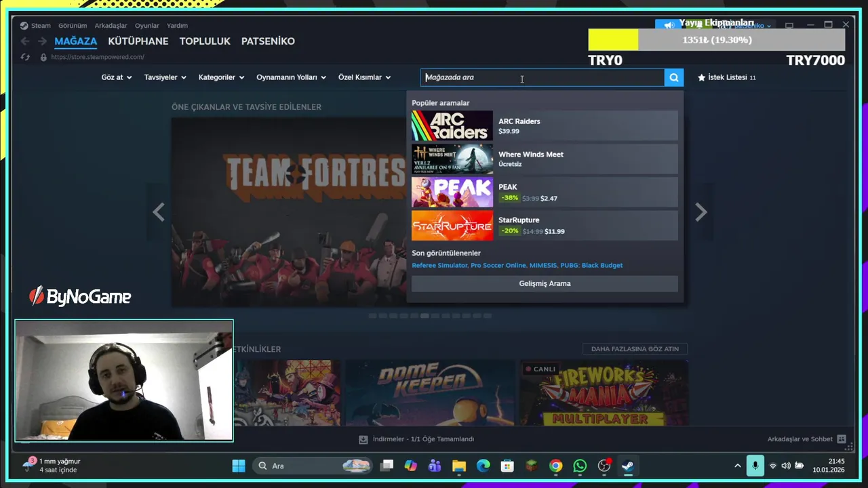The image size is (868, 488).
Task: Open the Team Fortress featured banner
Action: 289,212
